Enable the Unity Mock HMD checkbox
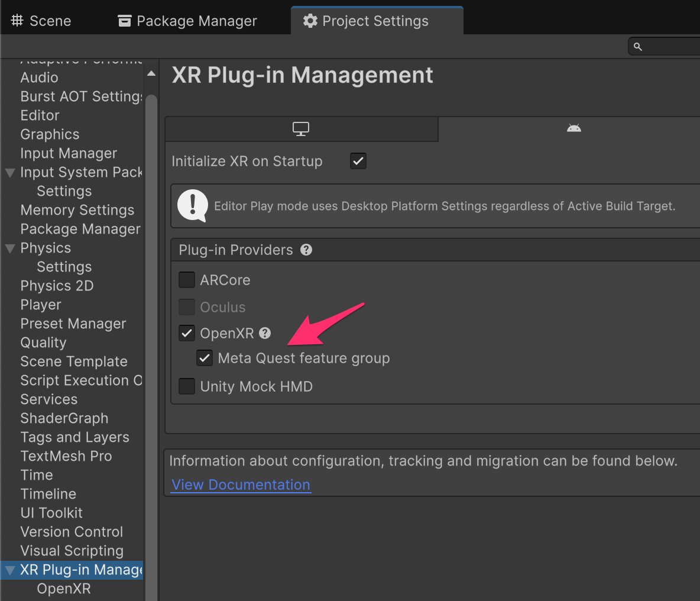Image resolution: width=700 pixels, height=601 pixels. pyautogui.click(x=187, y=386)
